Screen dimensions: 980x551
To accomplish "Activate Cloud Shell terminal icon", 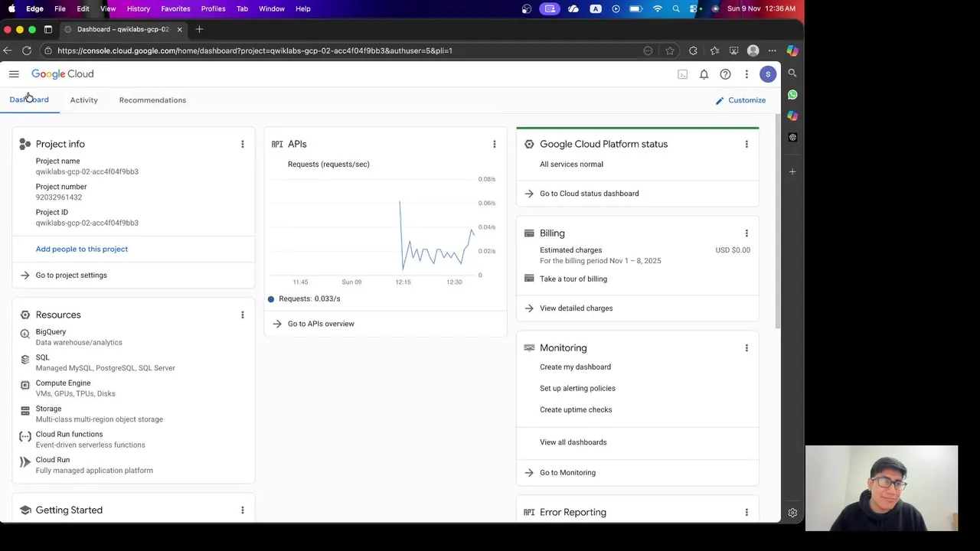I will pos(682,74).
